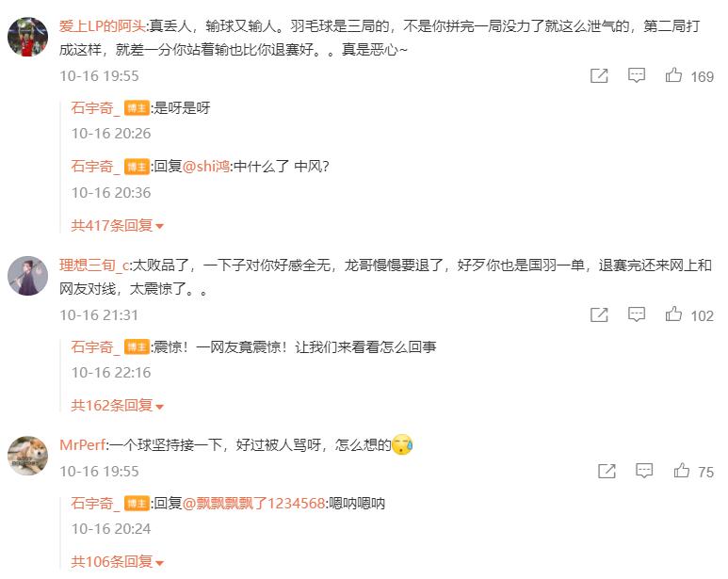
Task: Open 石宇奇_ name in 是呀是呀 reply
Action: point(95,108)
